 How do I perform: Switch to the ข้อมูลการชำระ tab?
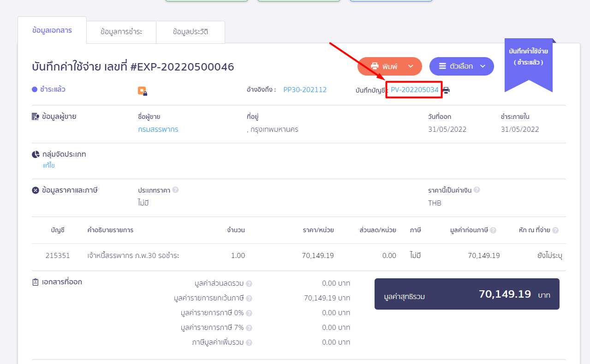coord(121,32)
